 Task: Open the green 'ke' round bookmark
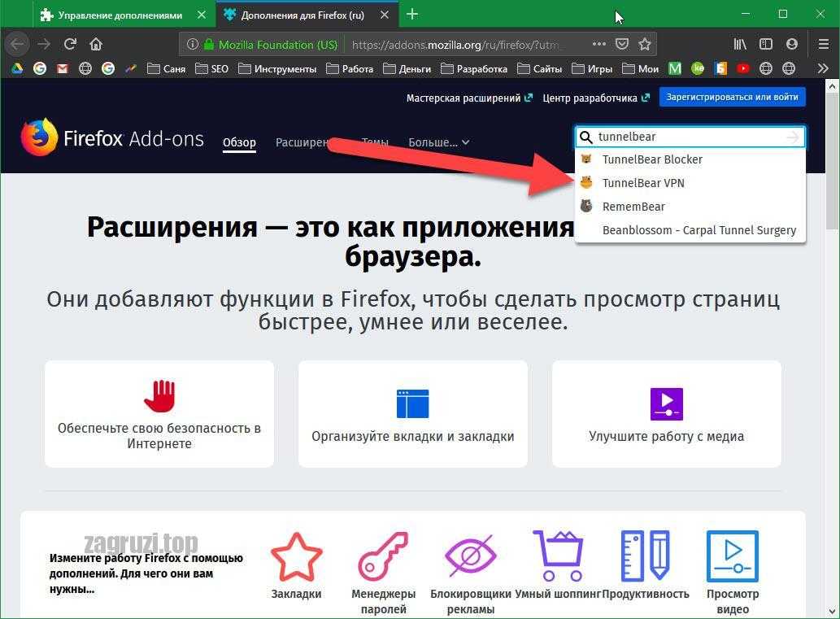click(x=698, y=68)
